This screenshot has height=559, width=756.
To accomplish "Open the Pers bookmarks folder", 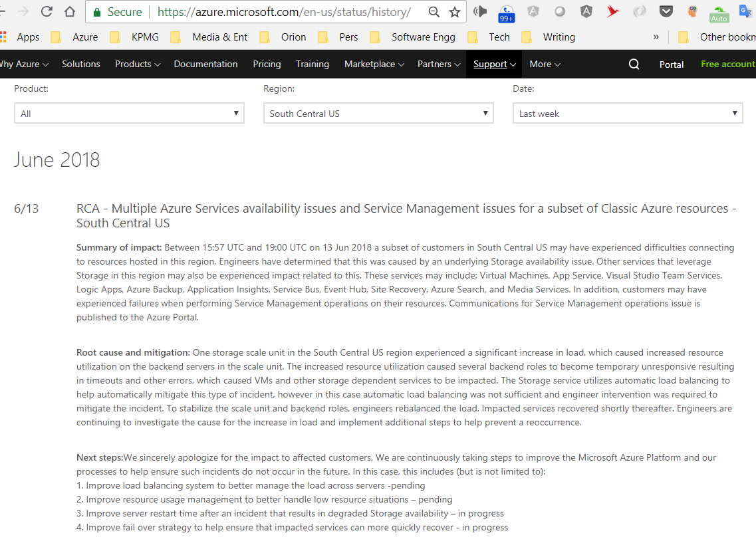I will (338, 37).
